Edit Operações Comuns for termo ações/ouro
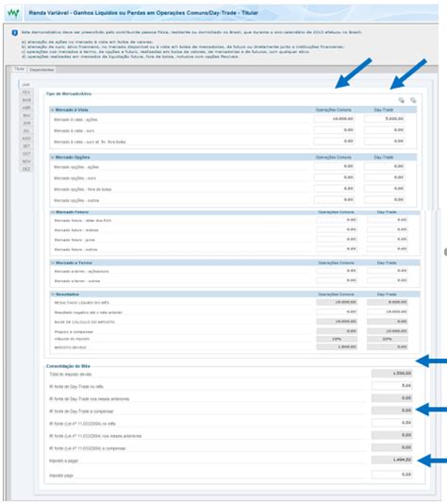The height and width of the screenshot is (504, 447). tap(337, 271)
